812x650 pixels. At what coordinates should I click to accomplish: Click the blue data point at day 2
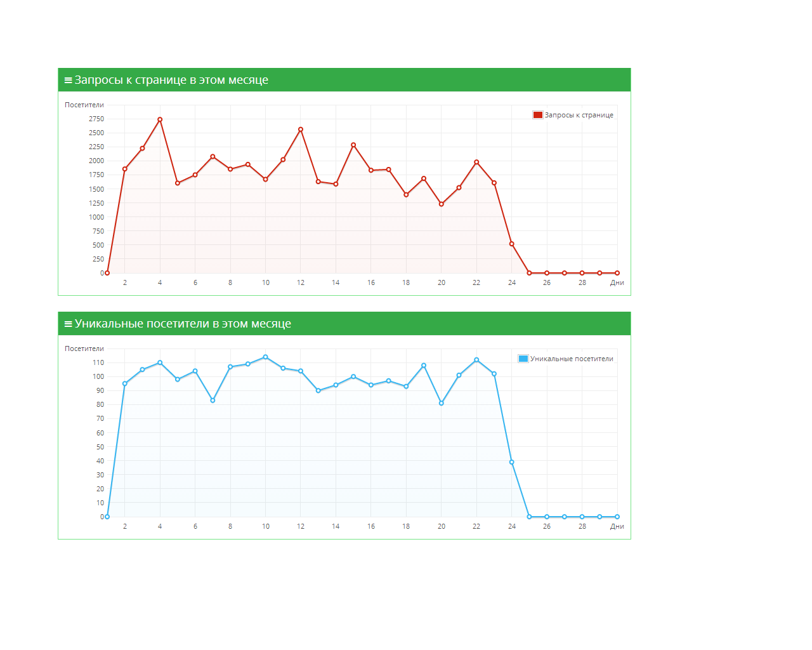125,383
